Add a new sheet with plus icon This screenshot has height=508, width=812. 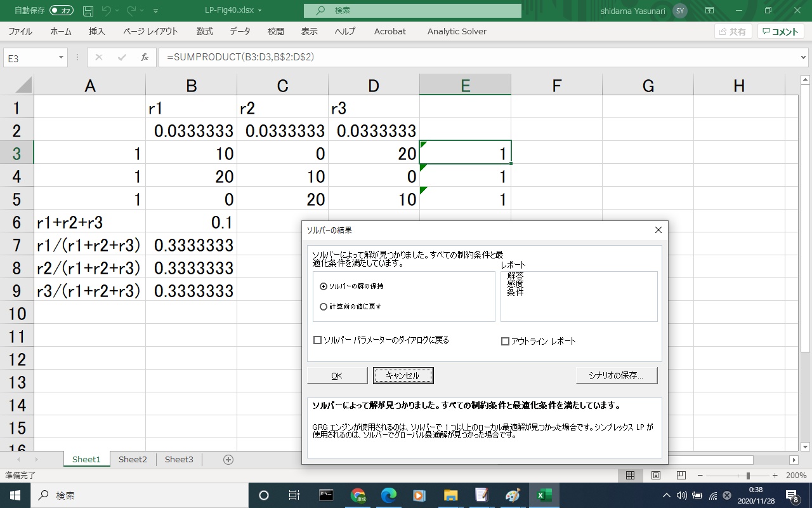(228, 460)
